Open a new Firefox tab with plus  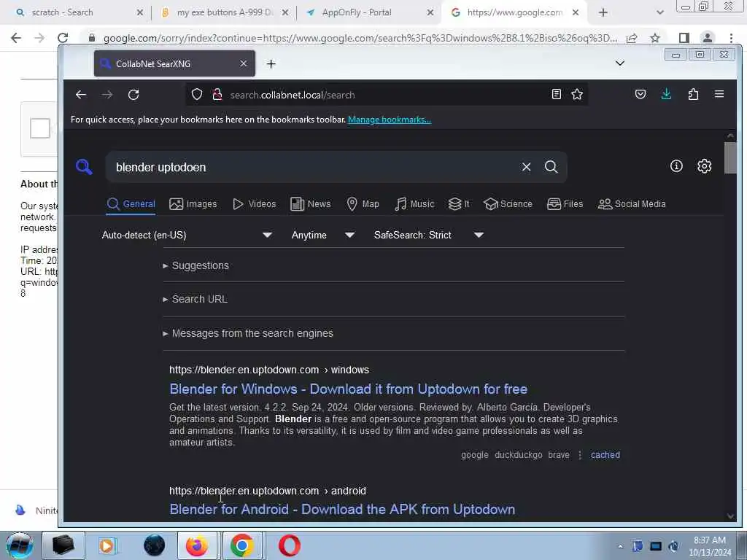(271, 64)
